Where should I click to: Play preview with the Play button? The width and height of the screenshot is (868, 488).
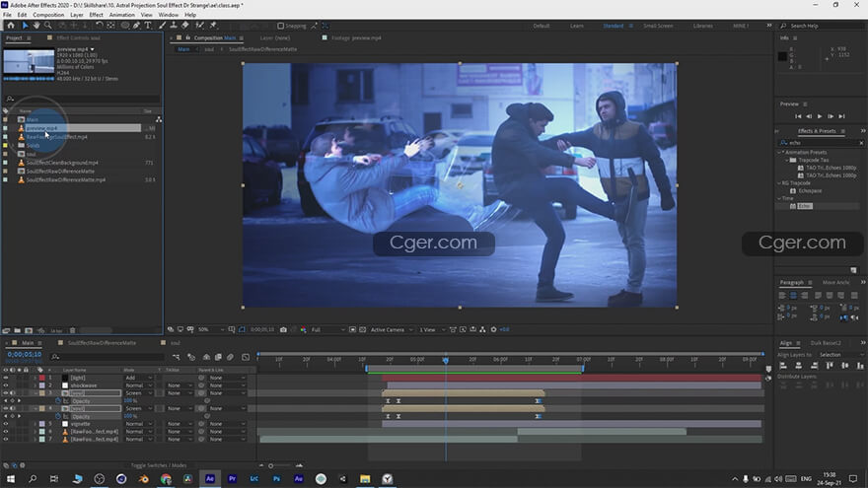(x=820, y=116)
